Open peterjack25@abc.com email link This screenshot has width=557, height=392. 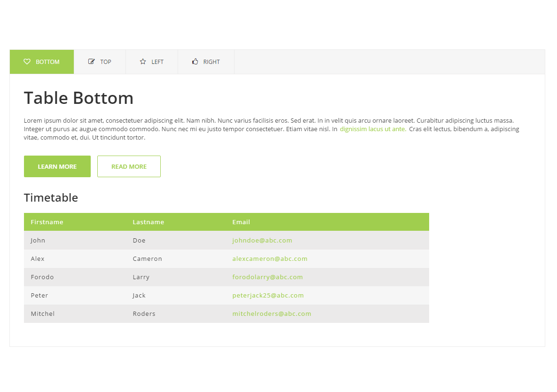click(268, 296)
